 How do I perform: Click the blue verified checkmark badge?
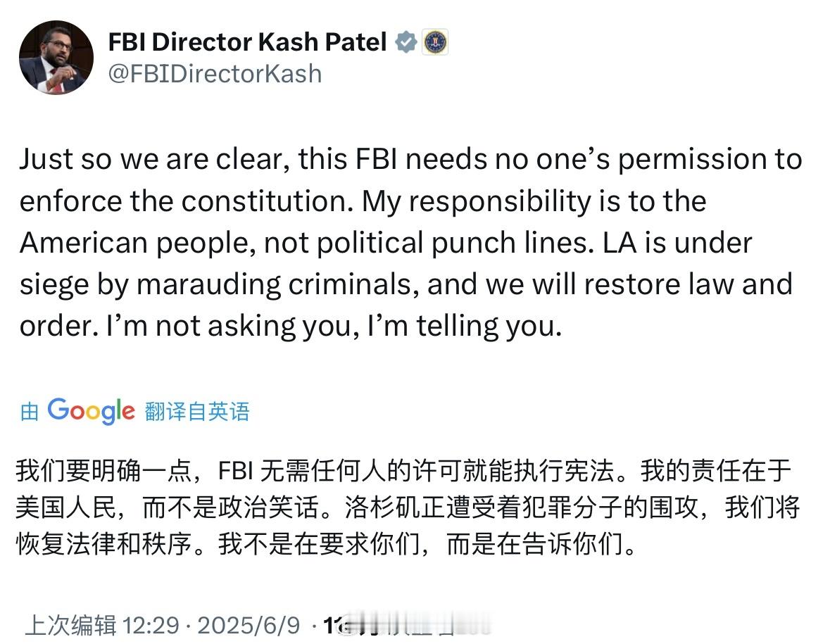coord(406,42)
